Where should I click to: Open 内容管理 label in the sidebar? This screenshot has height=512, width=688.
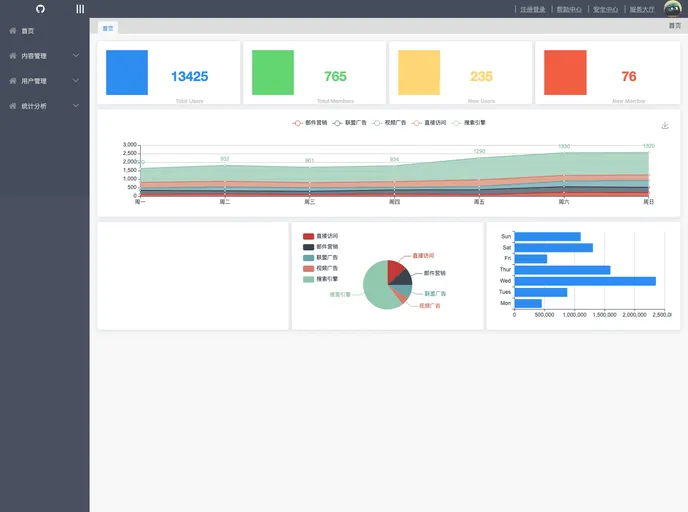pyautogui.click(x=34, y=56)
